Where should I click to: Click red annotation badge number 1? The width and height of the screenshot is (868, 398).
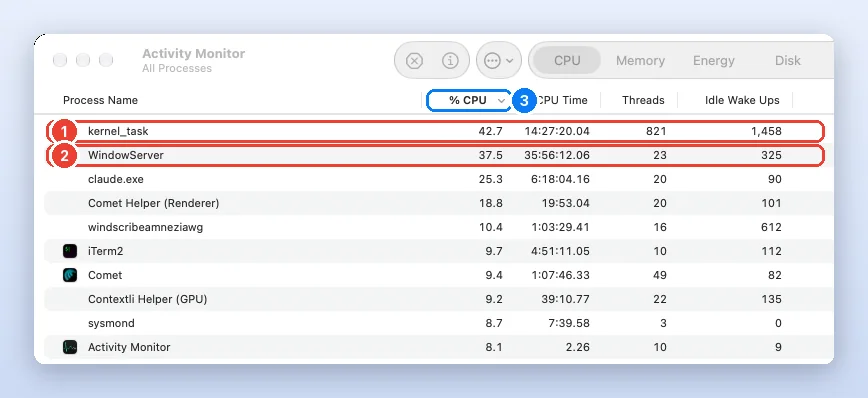(x=64, y=132)
